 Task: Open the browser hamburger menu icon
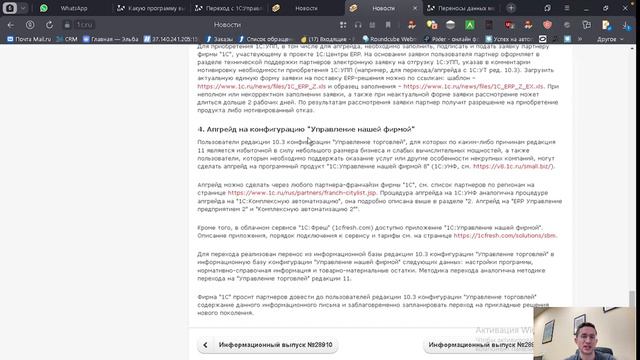pos(567,8)
